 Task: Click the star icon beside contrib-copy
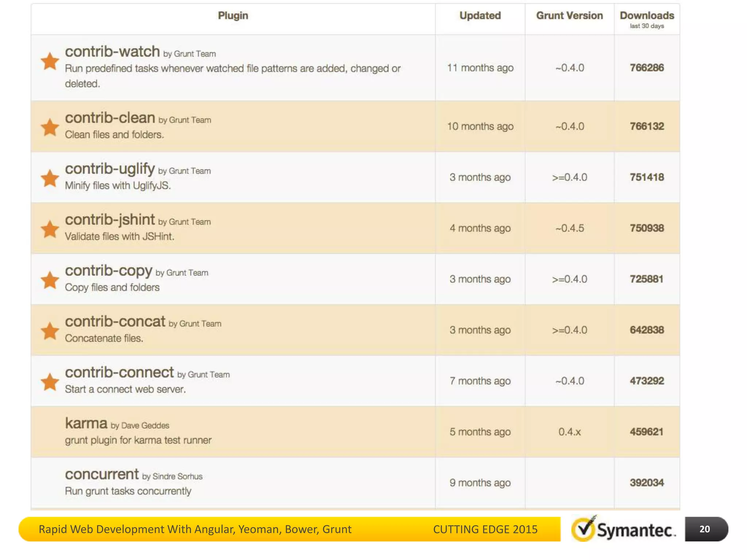pyautogui.click(x=50, y=280)
